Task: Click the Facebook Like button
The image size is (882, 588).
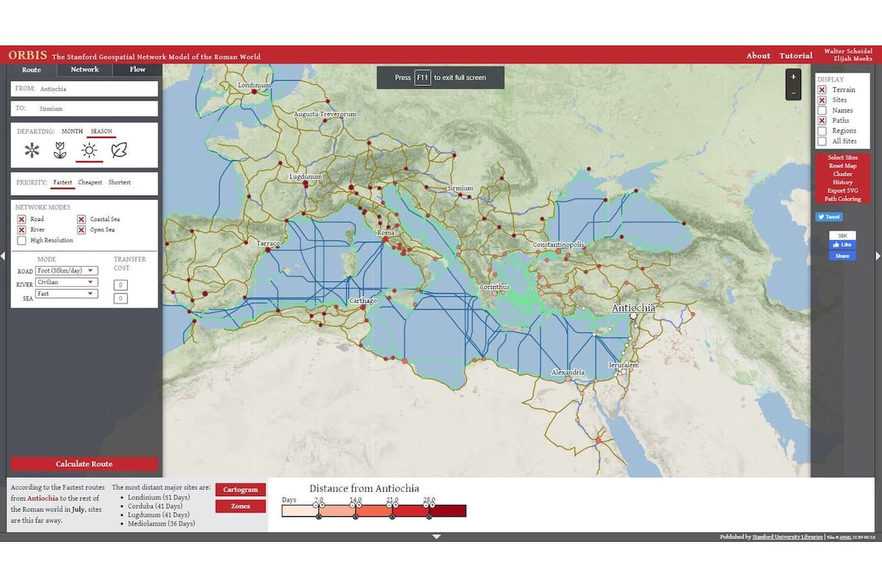Action: click(x=842, y=245)
